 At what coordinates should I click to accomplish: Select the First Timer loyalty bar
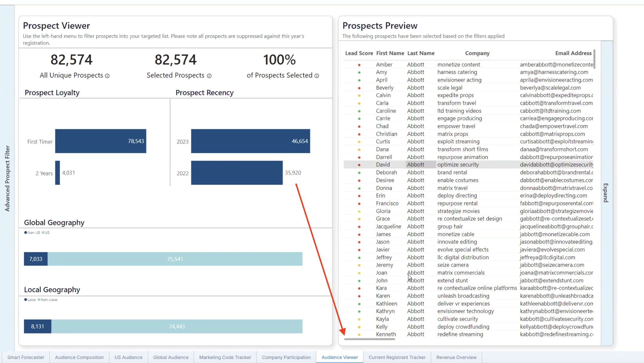(x=100, y=141)
